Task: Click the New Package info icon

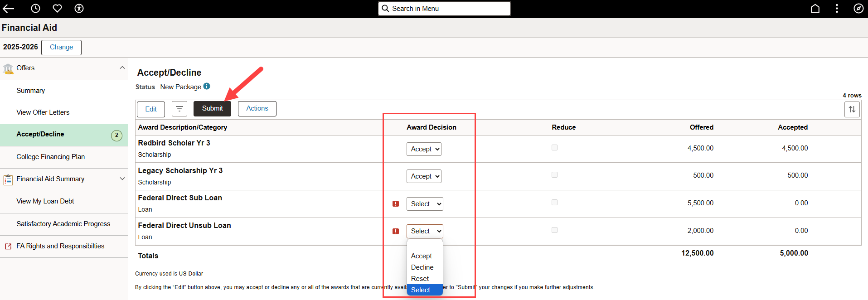Action: pyautogui.click(x=207, y=86)
